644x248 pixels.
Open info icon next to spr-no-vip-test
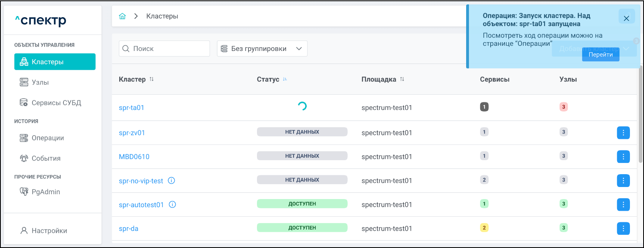tap(171, 181)
